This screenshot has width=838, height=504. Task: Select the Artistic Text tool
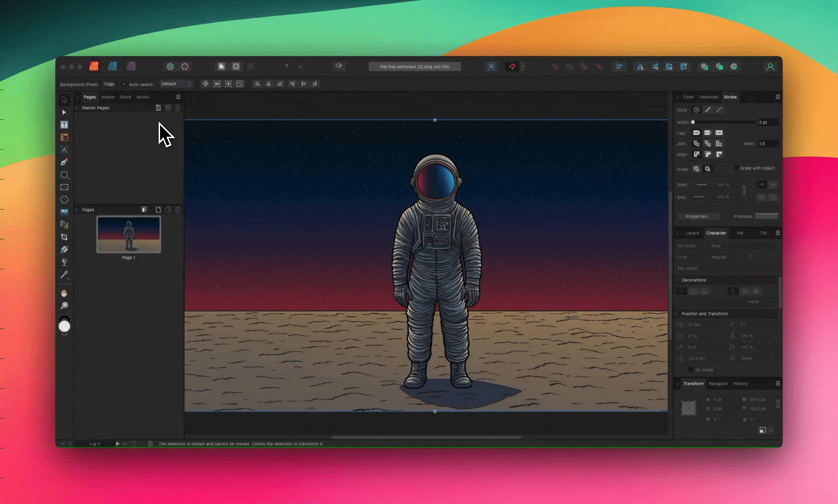64,150
